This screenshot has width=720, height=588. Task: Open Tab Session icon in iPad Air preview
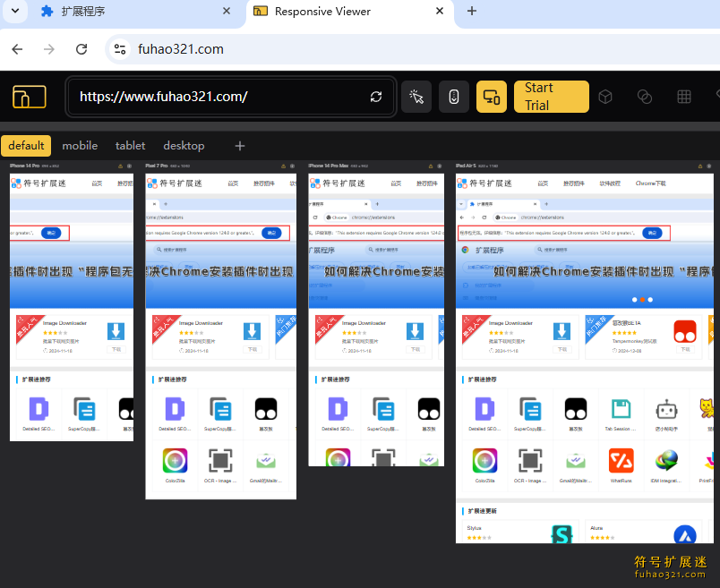click(x=621, y=408)
